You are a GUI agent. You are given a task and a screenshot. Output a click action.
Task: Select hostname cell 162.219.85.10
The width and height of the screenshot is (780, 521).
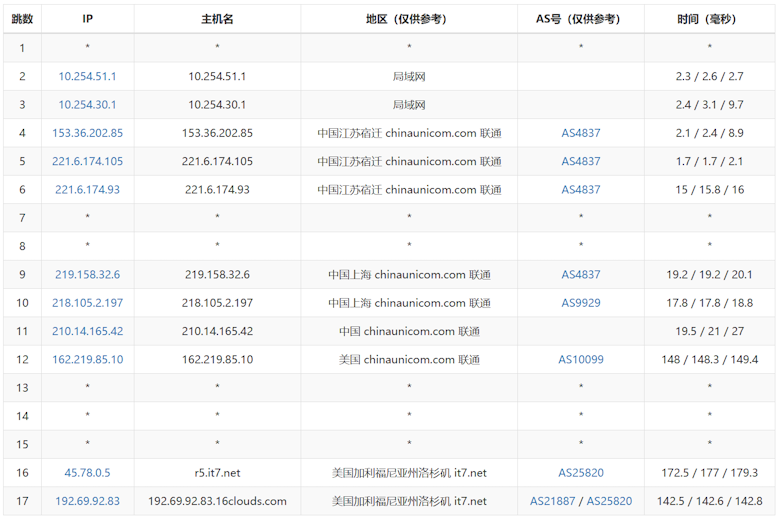(x=217, y=360)
